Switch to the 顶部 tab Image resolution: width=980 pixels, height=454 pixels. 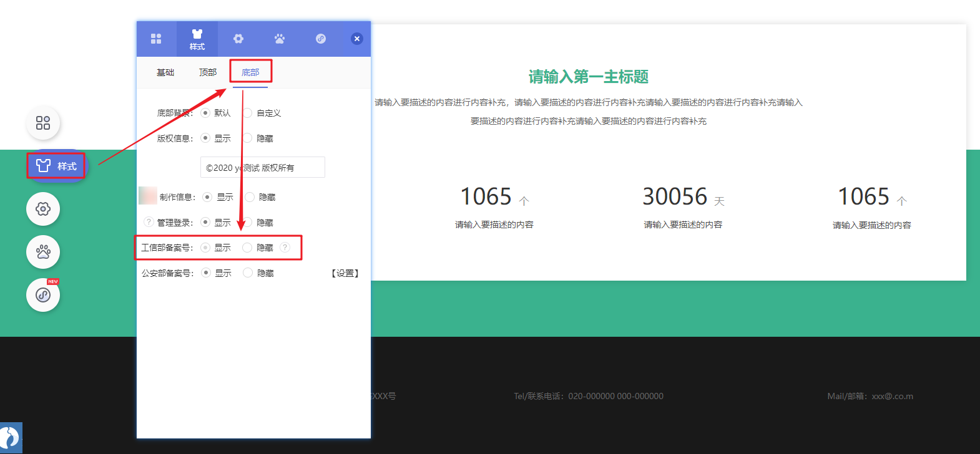tap(208, 72)
